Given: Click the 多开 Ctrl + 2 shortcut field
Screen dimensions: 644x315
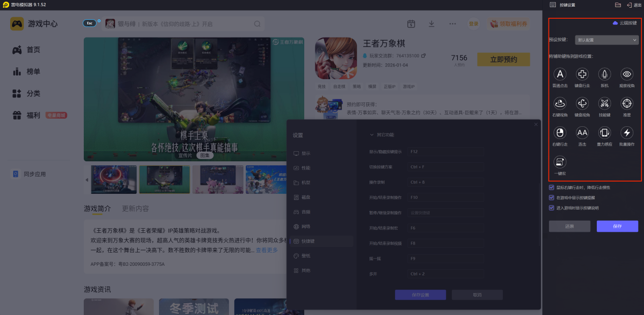Looking at the screenshot, I should 445,274.
